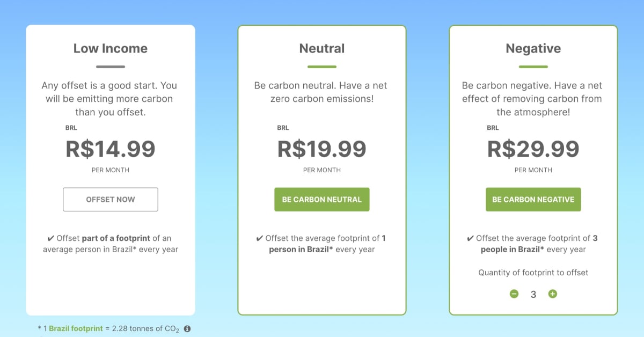The image size is (644, 337).
Task: Open the info icon beside CO2 footnote
Action: (x=187, y=328)
